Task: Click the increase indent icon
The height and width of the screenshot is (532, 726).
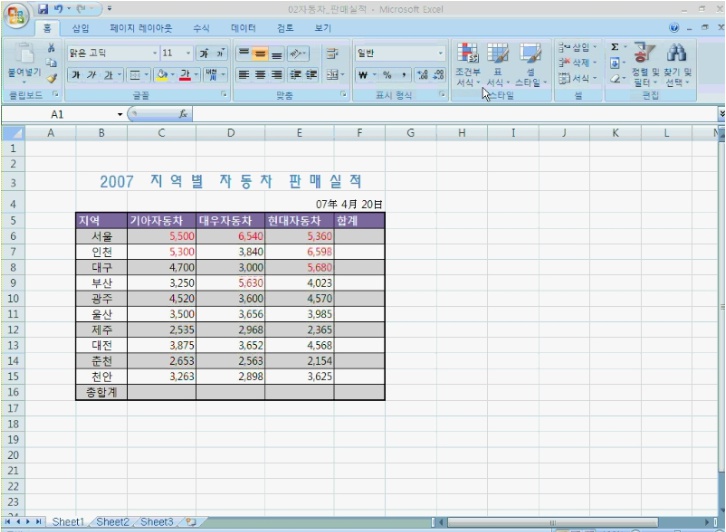Action: pyautogui.click(x=311, y=75)
